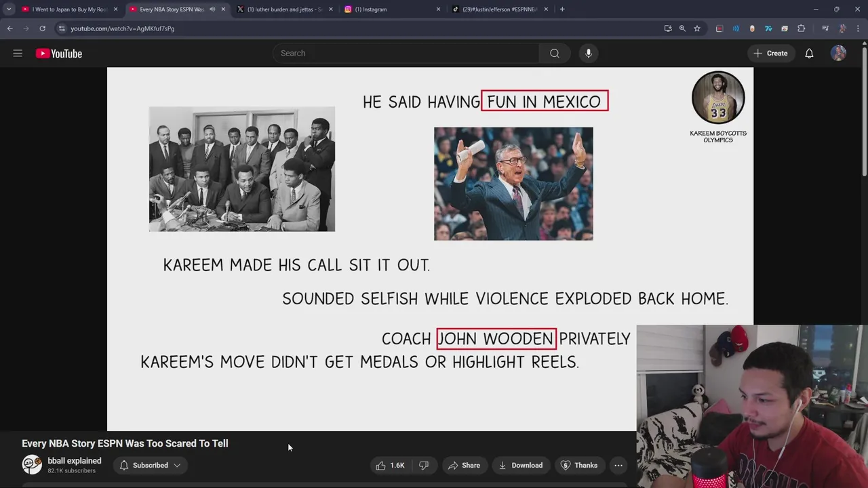Open the media controls button
The width and height of the screenshot is (868, 488).
tap(825, 28)
